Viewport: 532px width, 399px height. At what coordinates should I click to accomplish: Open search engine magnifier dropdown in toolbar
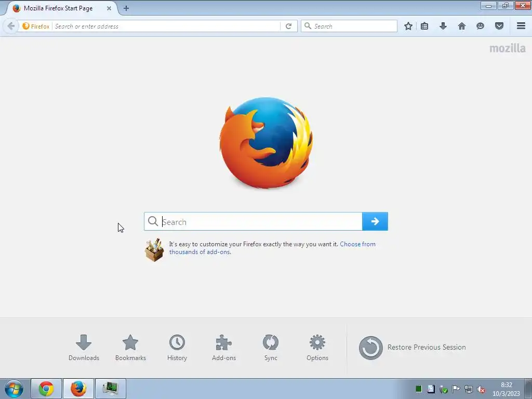tap(308, 26)
